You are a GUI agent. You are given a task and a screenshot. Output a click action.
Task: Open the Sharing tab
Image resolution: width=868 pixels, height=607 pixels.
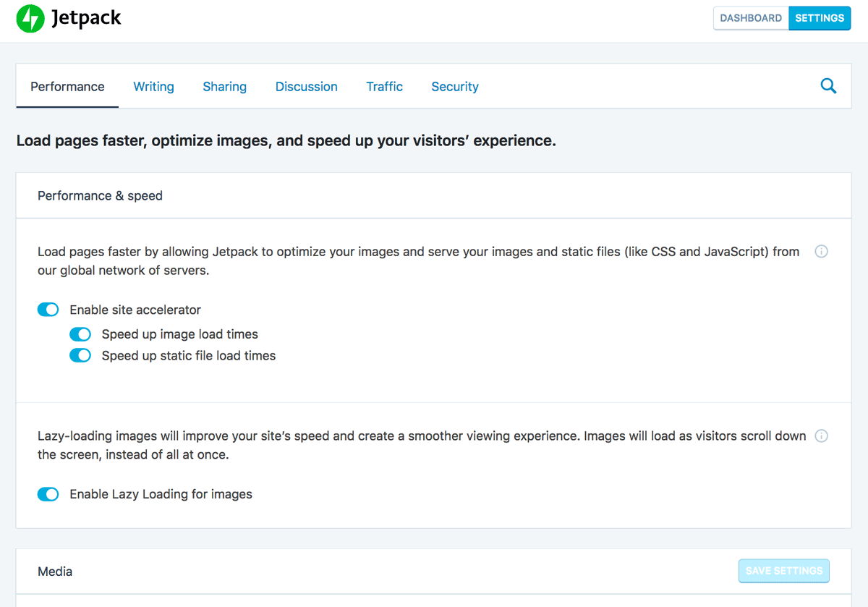click(x=224, y=87)
